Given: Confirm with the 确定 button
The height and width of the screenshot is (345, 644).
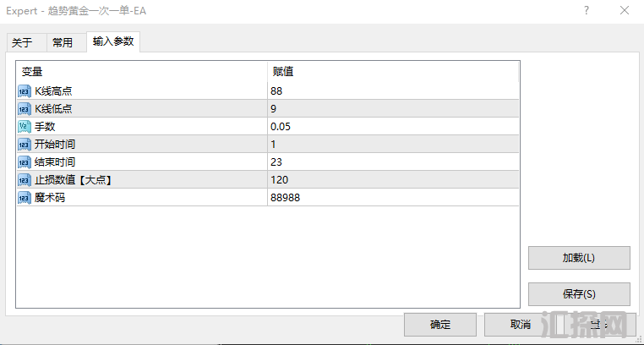Looking at the screenshot, I should [x=440, y=325].
